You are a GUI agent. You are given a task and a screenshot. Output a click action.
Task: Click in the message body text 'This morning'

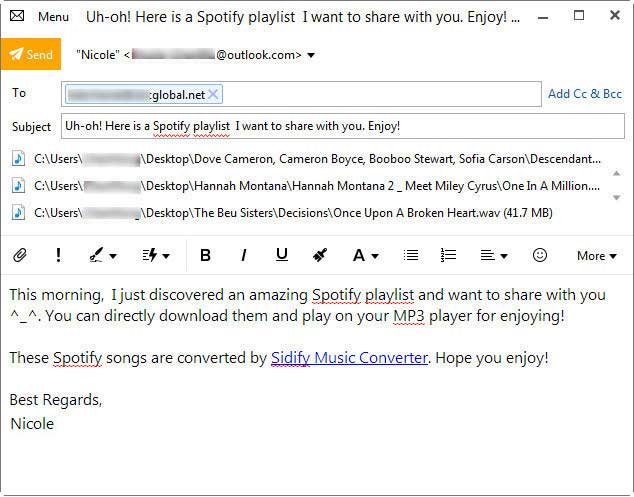point(56,295)
